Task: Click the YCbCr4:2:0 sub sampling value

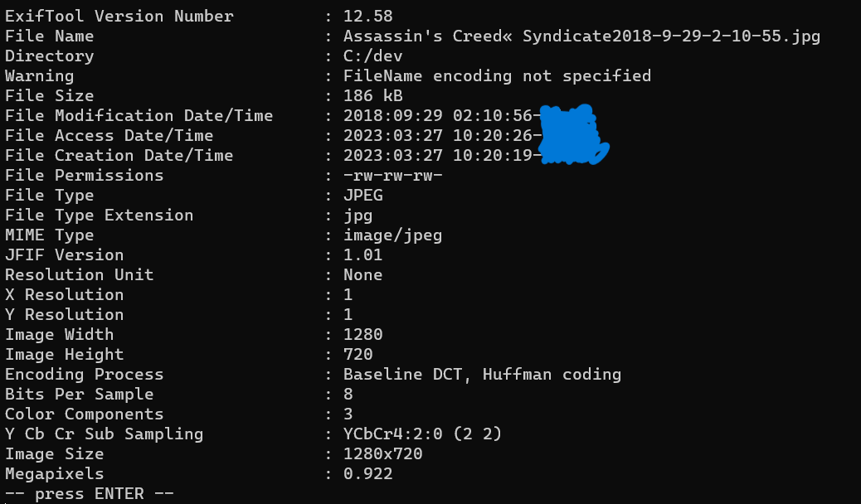Action: (x=423, y=434)
